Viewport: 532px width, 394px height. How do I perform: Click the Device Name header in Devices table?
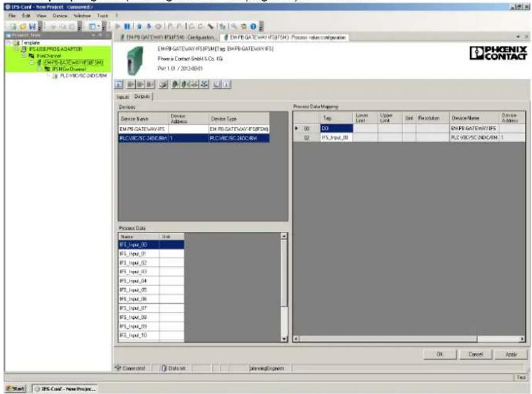(143, 119)
